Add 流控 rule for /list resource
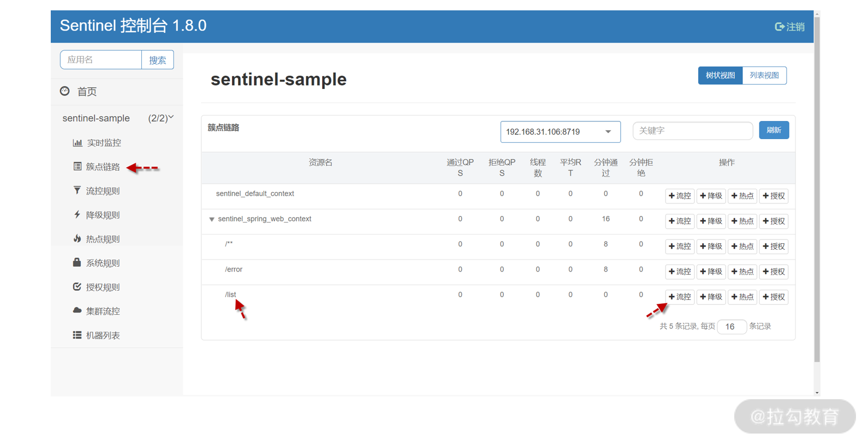 [x=680, y=297]
